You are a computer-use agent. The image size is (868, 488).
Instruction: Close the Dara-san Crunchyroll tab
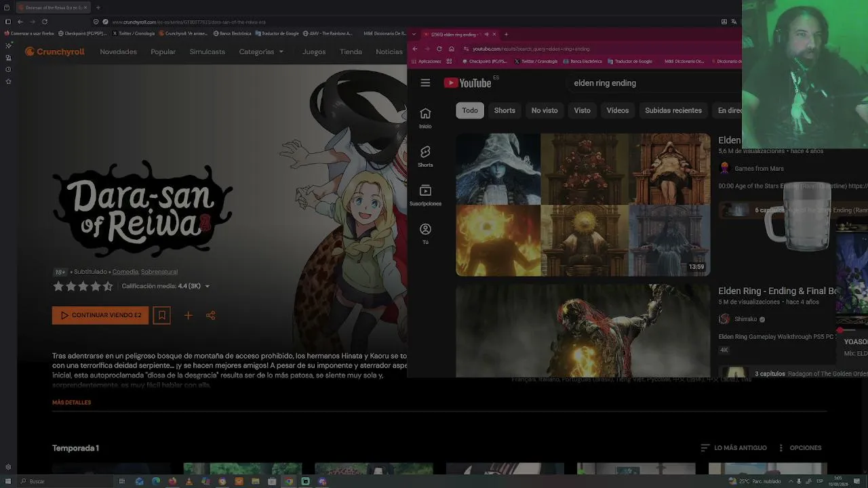[85, 7]
